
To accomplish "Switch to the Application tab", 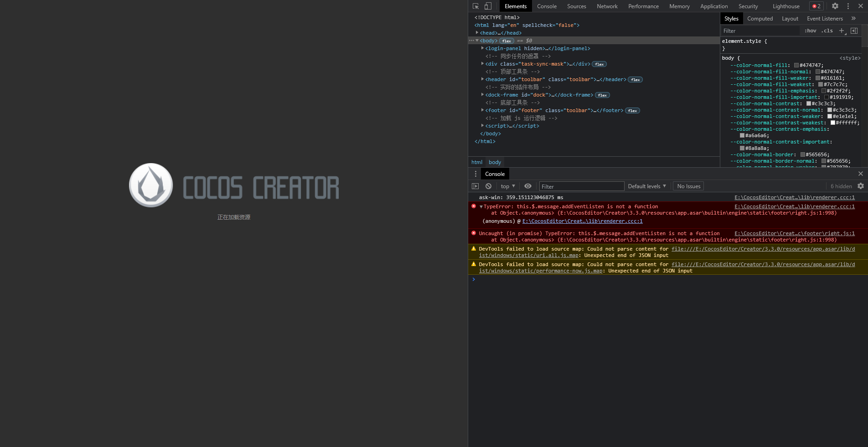I will click(714, 6).
